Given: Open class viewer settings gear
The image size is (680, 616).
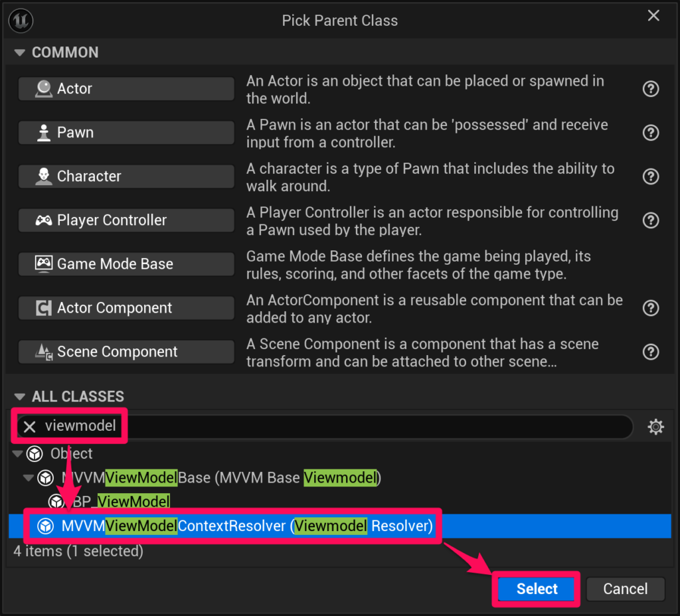Looking at the screenshot, I should [x=655, y=427].
